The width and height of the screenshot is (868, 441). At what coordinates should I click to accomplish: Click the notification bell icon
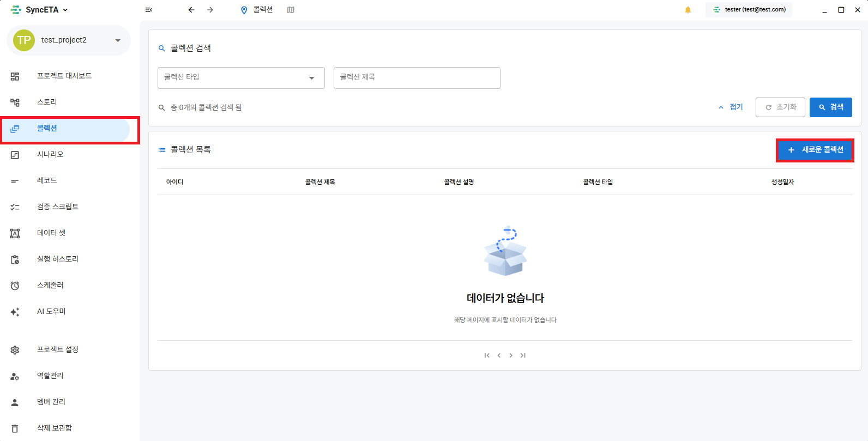click(688, 10)
